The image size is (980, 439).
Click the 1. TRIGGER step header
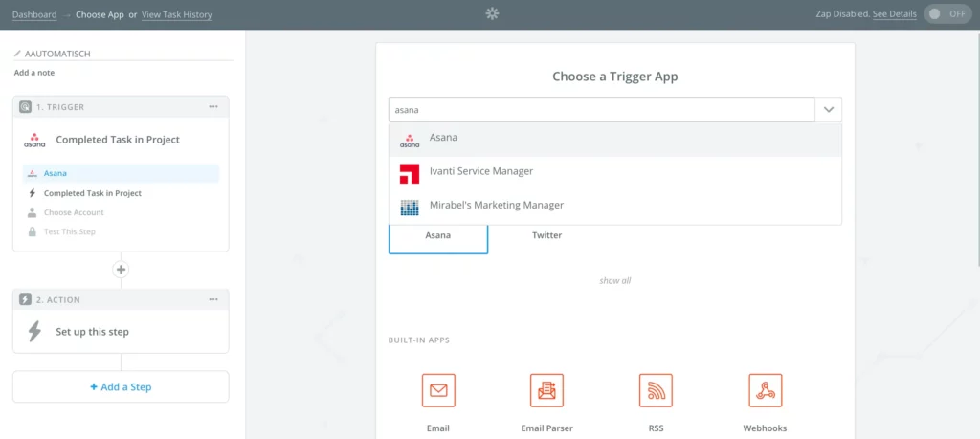coord(121,107)
